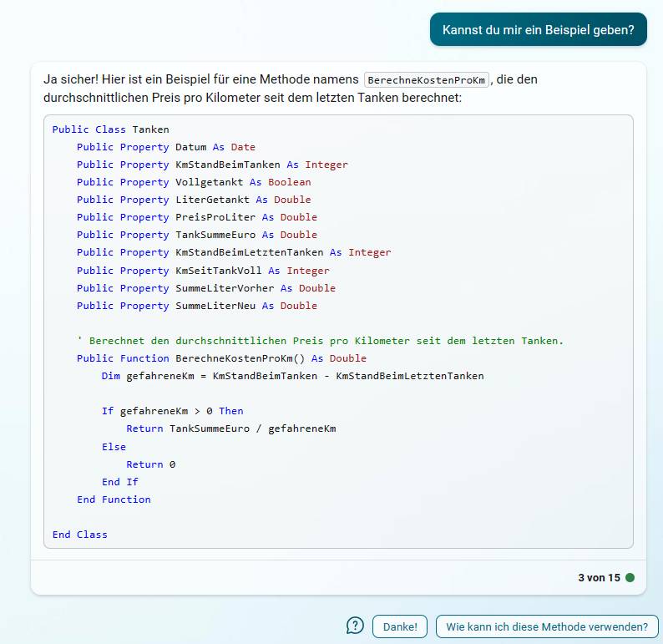Click the 'Dim gefahreneKm' code line
The image size is (663, 644).
pyautogui.click(x=292, y=376)
